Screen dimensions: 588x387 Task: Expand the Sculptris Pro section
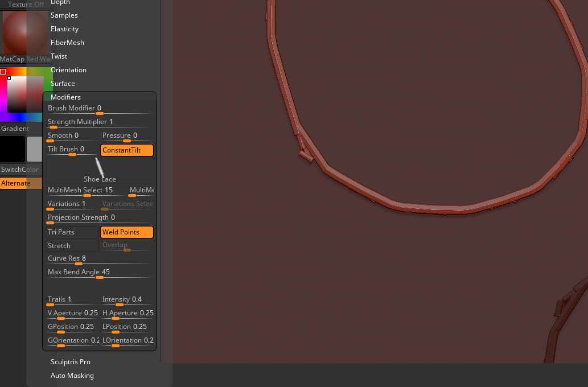point(71,362)
